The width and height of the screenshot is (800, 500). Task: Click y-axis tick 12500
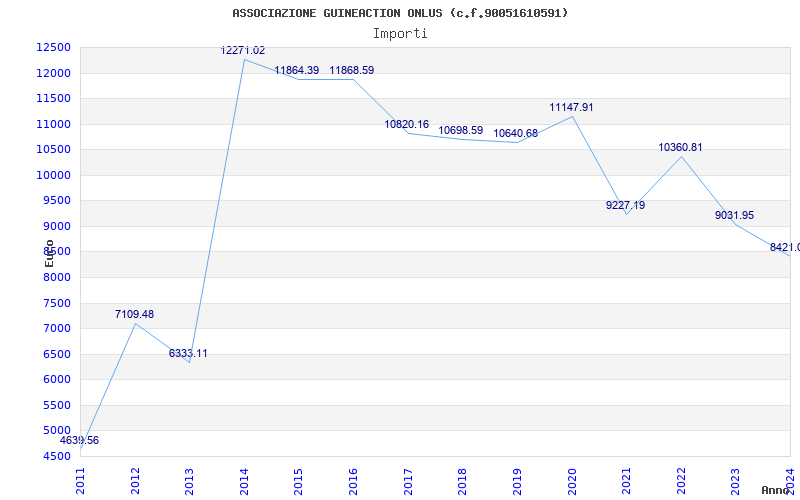[x=54, y=47]
